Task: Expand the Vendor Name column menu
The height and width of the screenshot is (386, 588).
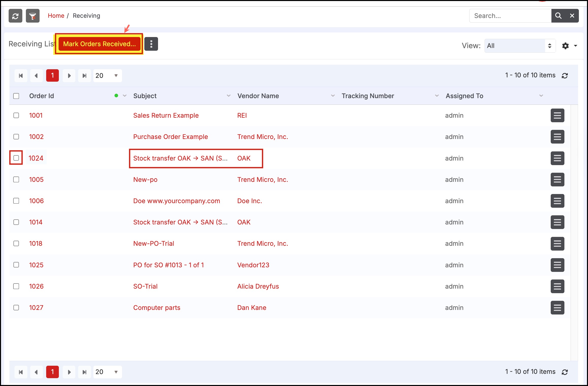Action: click(333, 96)
